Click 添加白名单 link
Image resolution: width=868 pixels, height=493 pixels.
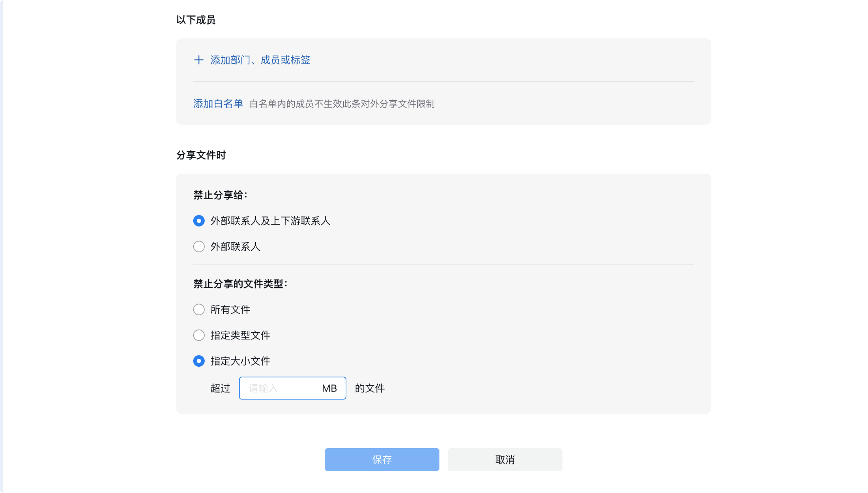(x=218, y=104)
